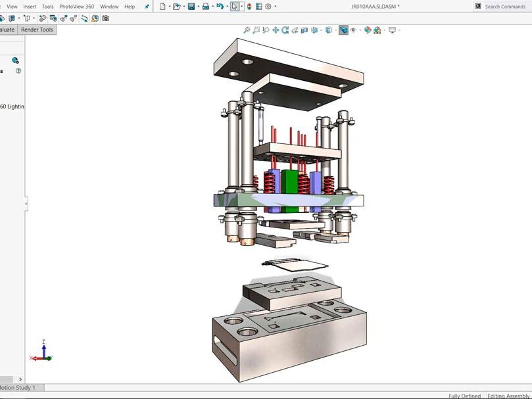Click the Edit Appearance color sphere icon

click(x=368, y=30)
